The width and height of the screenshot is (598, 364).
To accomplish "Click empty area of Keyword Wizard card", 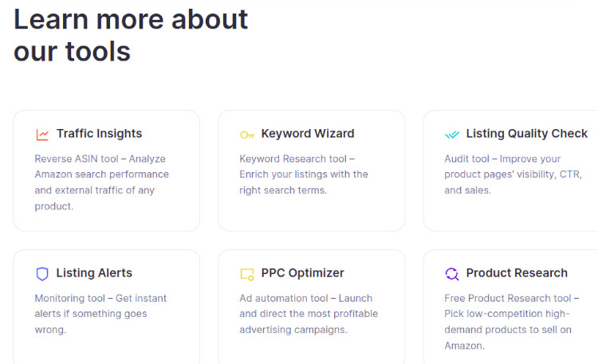I will pyautogui.click(x=311, y=213).
